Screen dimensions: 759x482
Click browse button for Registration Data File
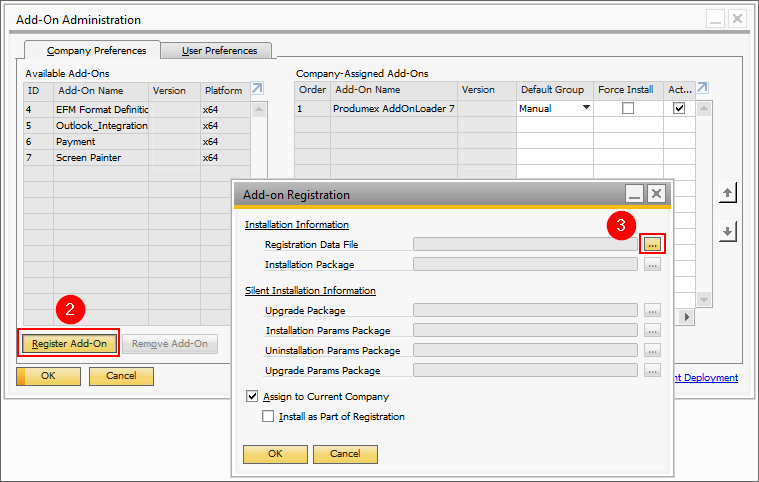click(x=652, y=244)
